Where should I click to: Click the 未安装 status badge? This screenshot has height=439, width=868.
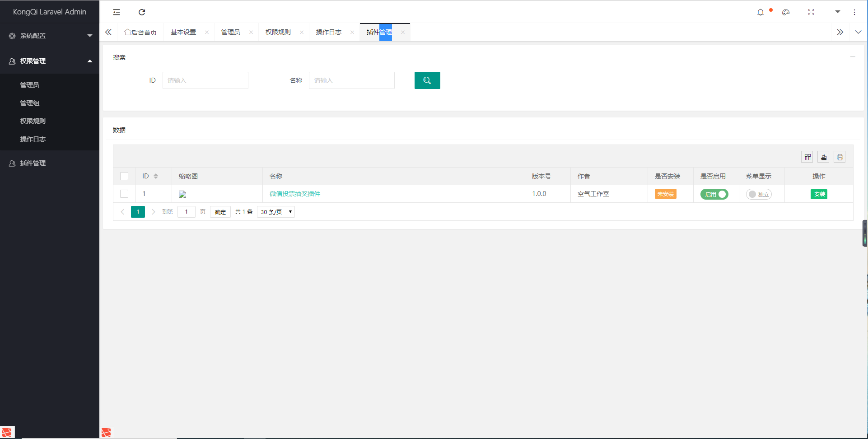coord(666,194)
